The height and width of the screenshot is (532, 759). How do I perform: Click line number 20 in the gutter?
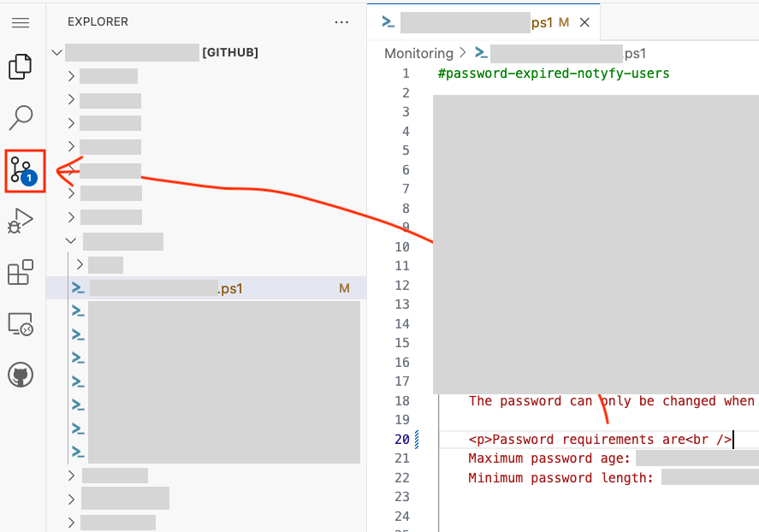point(402,440)
